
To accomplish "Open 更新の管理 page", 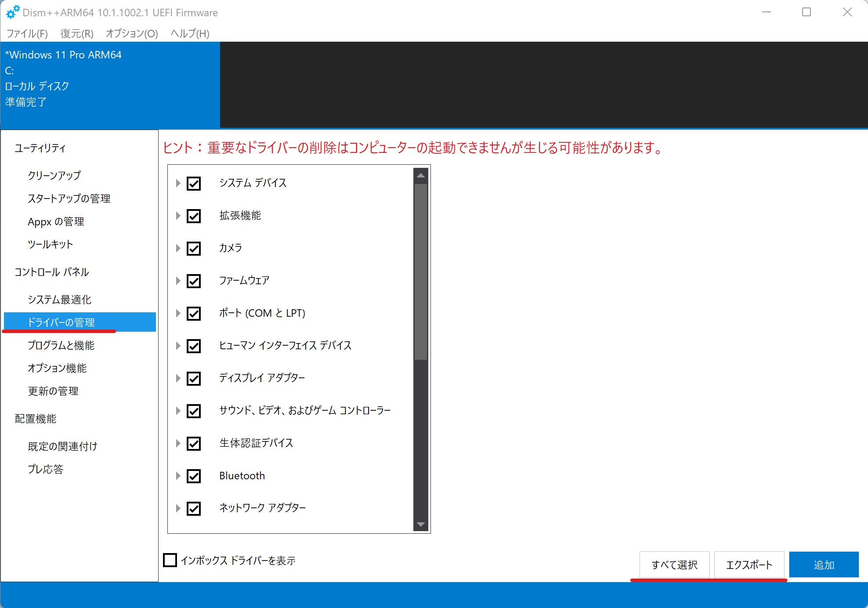I will point(53,391).
